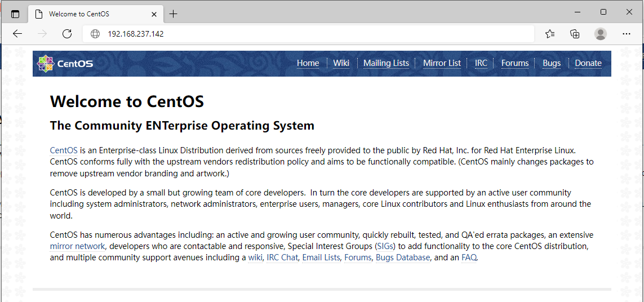This screenshot has height=302, width=644.
Task: Close the browser window
Action: pyautogui.click(x=629, y=12)
